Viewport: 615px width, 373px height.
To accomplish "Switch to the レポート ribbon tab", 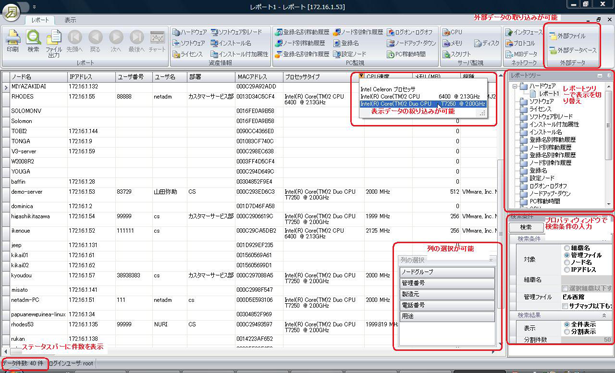I will click(x=40, y=20).
